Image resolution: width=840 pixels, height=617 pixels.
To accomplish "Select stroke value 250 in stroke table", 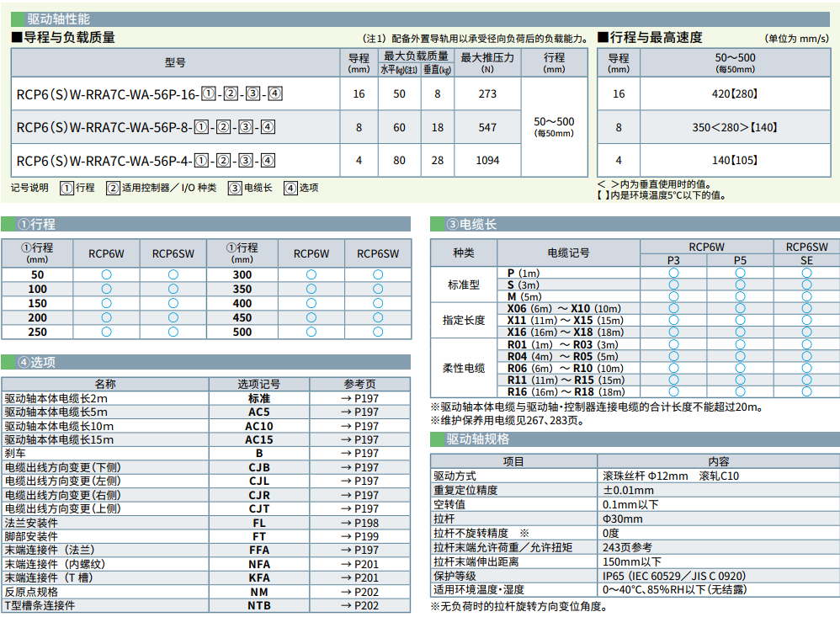I will point(38,332).
